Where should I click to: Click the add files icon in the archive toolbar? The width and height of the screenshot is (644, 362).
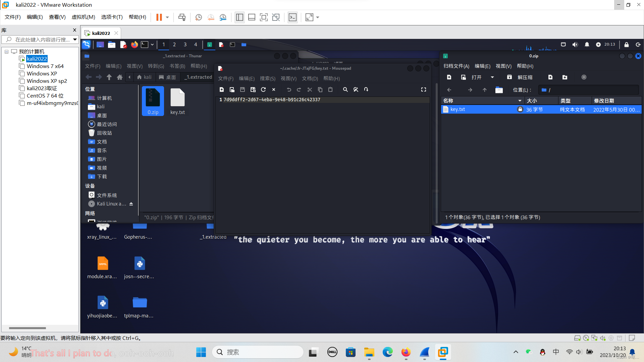[x=550, y=77]
